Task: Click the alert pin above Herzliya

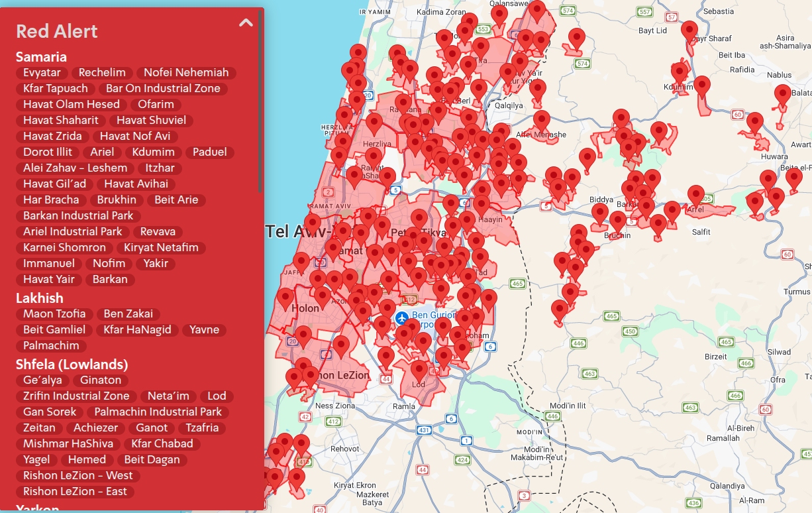Action: [374, 123]
